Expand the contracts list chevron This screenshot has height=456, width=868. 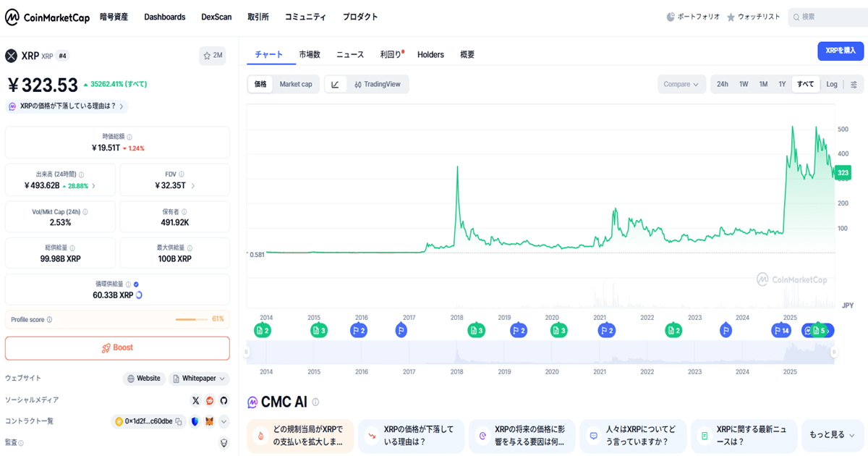pyautogui.click(x=224, y=421)
